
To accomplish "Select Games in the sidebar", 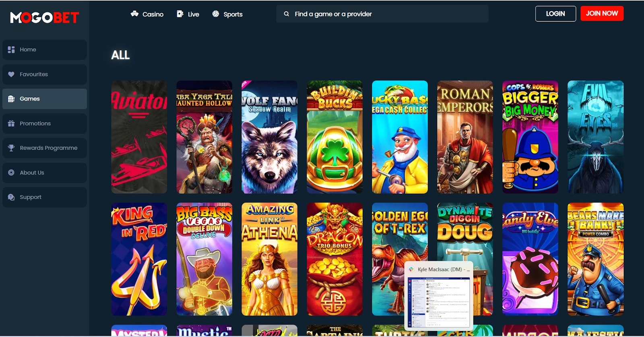I will [44, 99].
